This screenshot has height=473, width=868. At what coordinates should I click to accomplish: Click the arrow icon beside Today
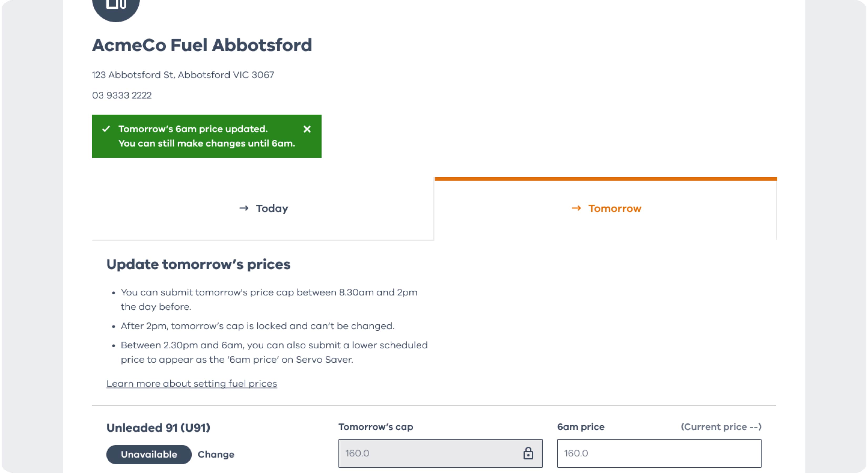(x=244, y=208)
